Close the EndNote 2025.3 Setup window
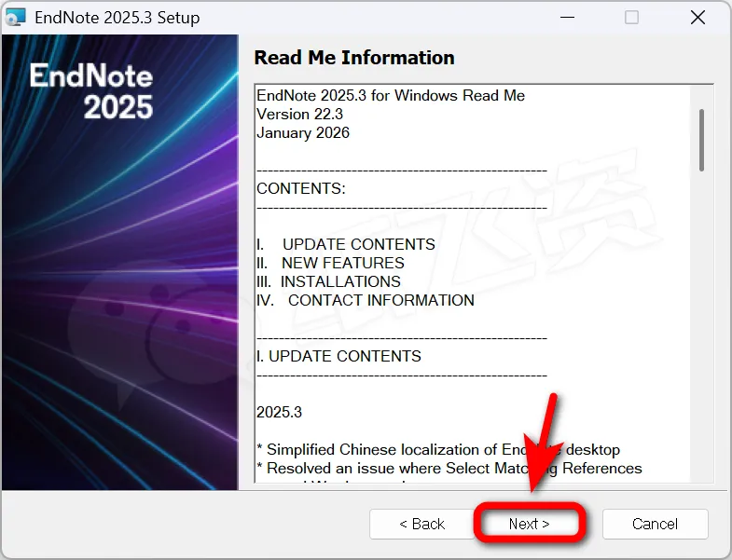This screenshot has width=732, height=560. point(697,18)
